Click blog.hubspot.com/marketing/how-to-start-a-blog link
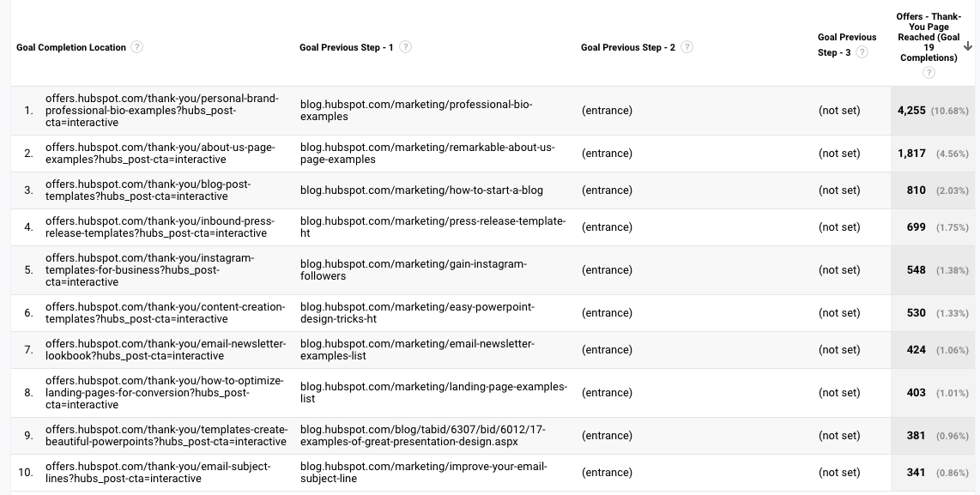The image size is (980, 495). click(x=421, y=190)
